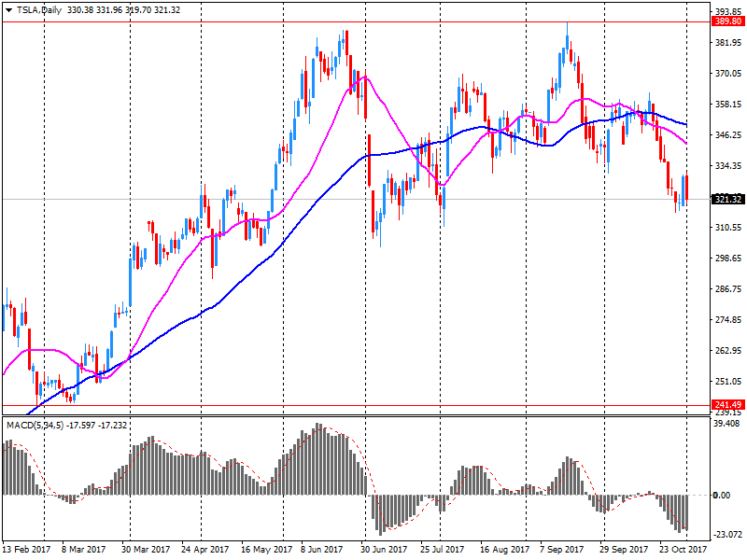This screenshot has width=747, height=560.
Task: Select the 334.35 price scale value
Action: point(728,165)
